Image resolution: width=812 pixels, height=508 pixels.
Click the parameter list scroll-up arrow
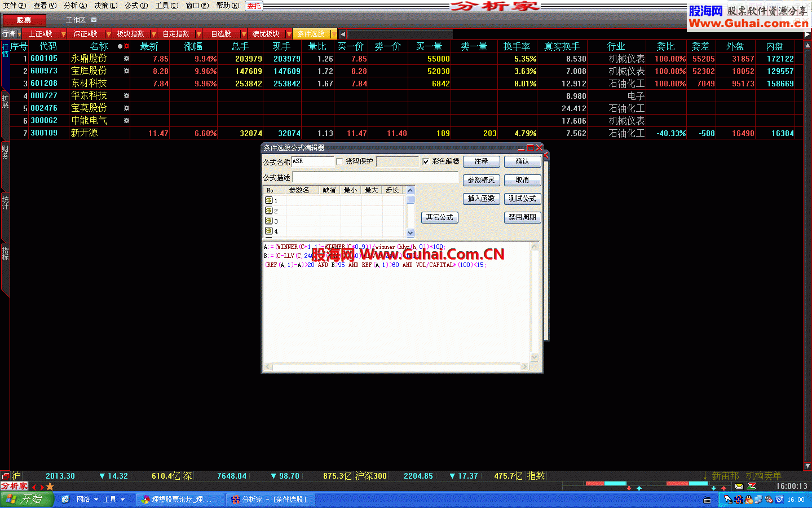410,190
